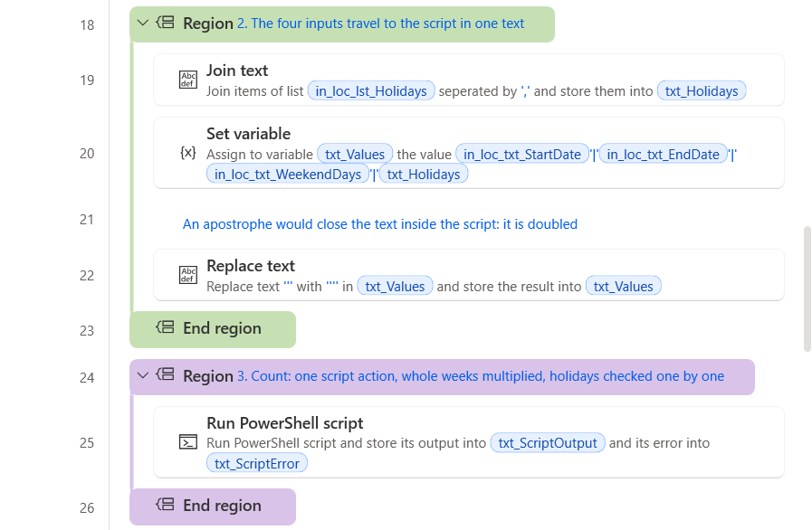This screenshot has width=812, height=530.
Task: Click the txt_ScriptError variable
Action: click(257, 464)
